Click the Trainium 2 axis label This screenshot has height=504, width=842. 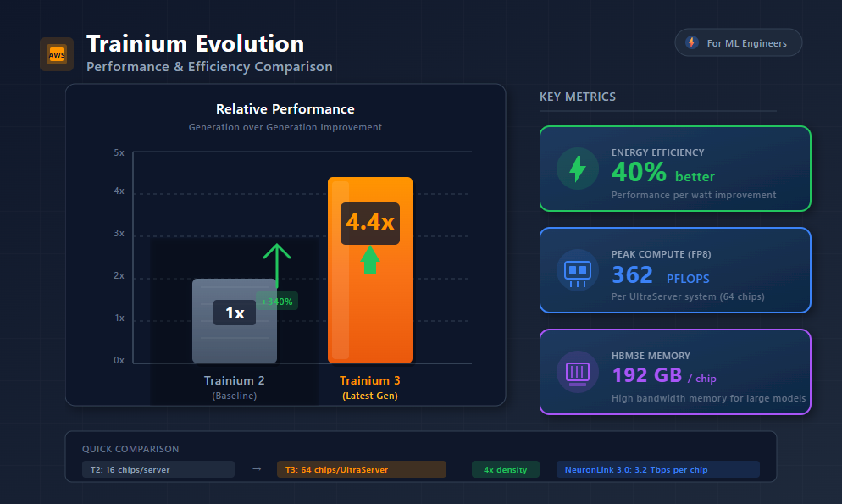[x=234, y=380]
